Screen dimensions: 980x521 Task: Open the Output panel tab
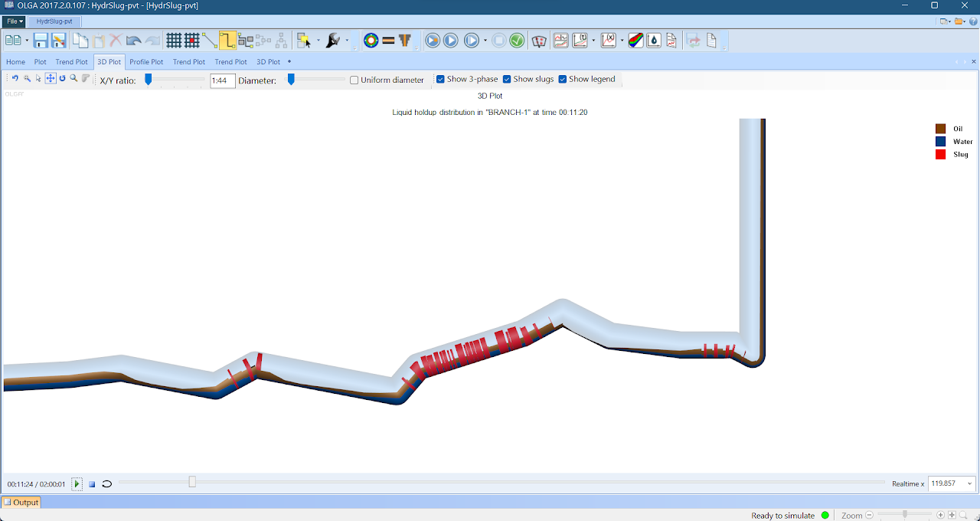point(21,503)
